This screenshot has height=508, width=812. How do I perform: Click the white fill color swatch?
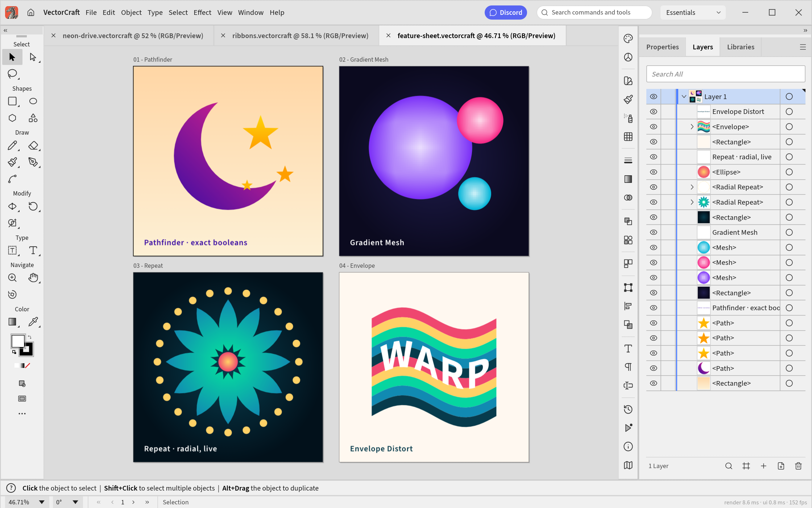click(x=17, y=341)
